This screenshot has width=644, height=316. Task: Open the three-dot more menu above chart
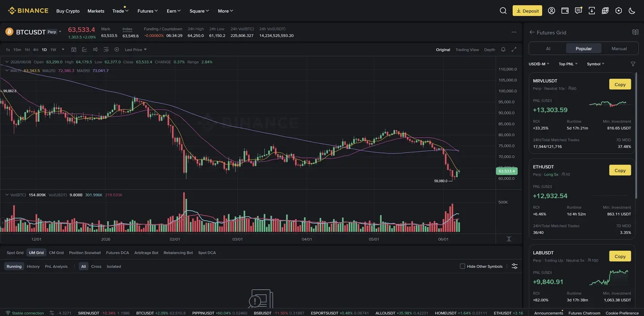tap(514, 32)
